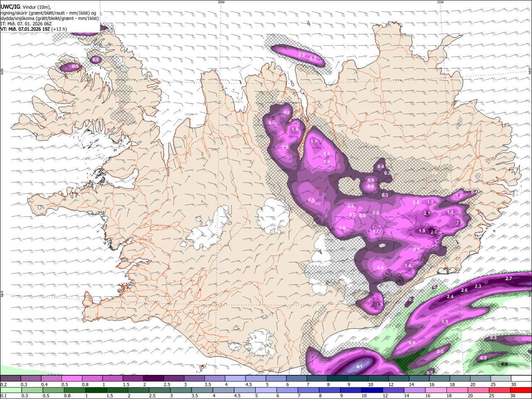Click the '1.9' snowfall value on map
The width and height of the screenshot is (532, 399).
tap(422, 231)
